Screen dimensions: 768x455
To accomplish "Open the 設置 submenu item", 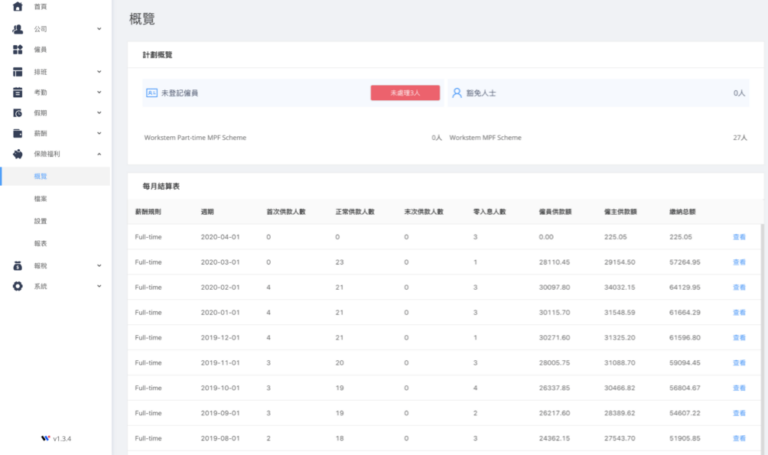I will tap(41, 221).
